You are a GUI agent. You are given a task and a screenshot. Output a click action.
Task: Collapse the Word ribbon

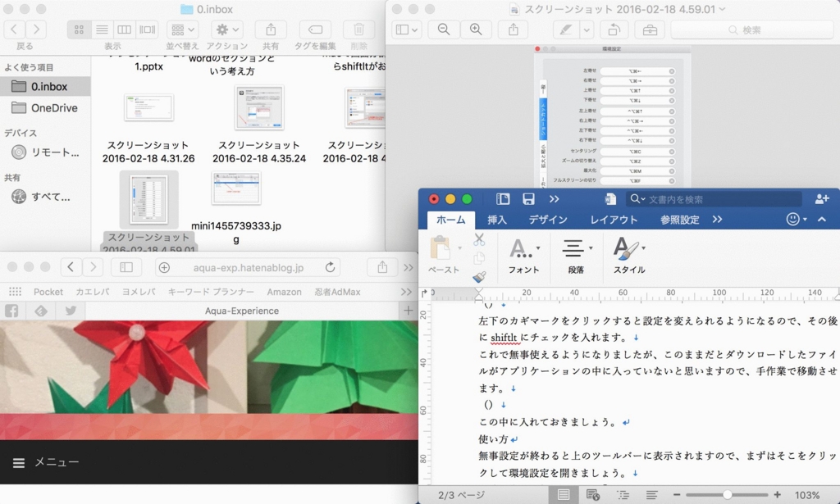pyautogui.click(x=822, y=220)
